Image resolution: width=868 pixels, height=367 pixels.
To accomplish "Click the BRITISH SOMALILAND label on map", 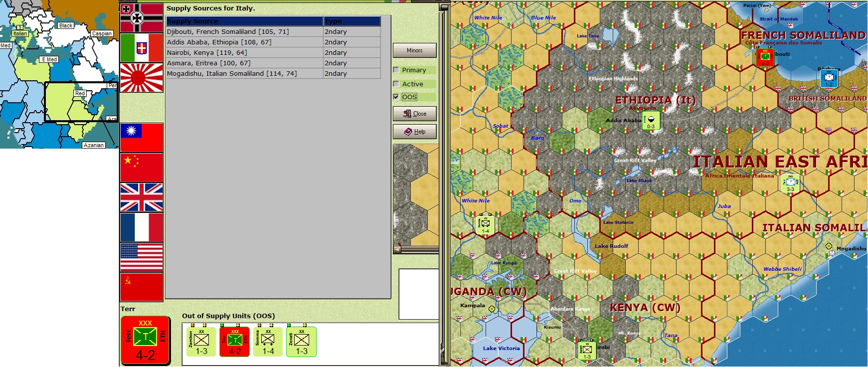I will (828, 99).
